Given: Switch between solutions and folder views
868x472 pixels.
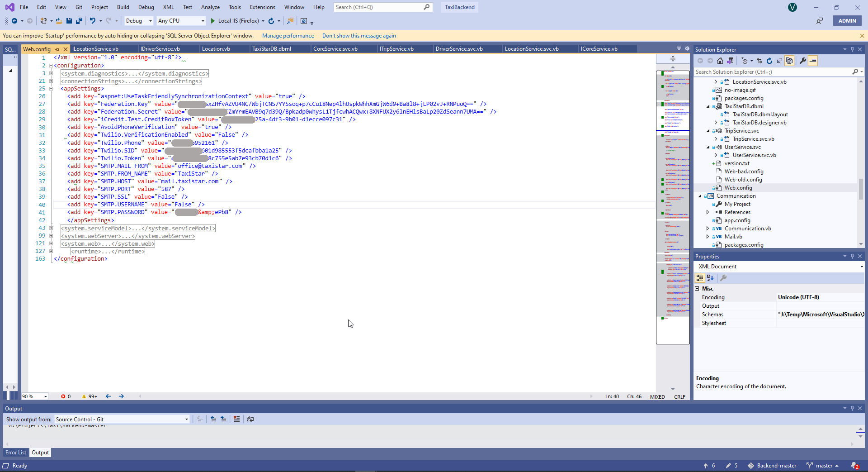Looking at the screenshot, I should pos(730,61).
